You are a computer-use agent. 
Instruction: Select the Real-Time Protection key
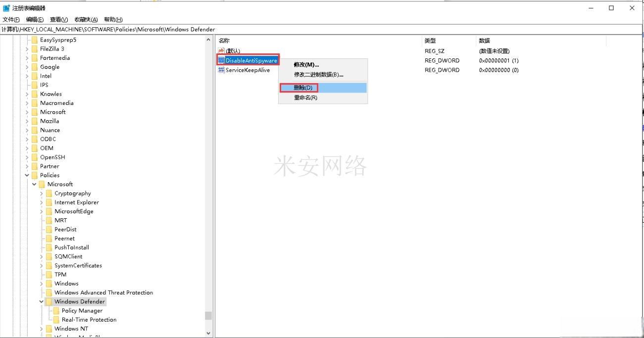point(89,320)
